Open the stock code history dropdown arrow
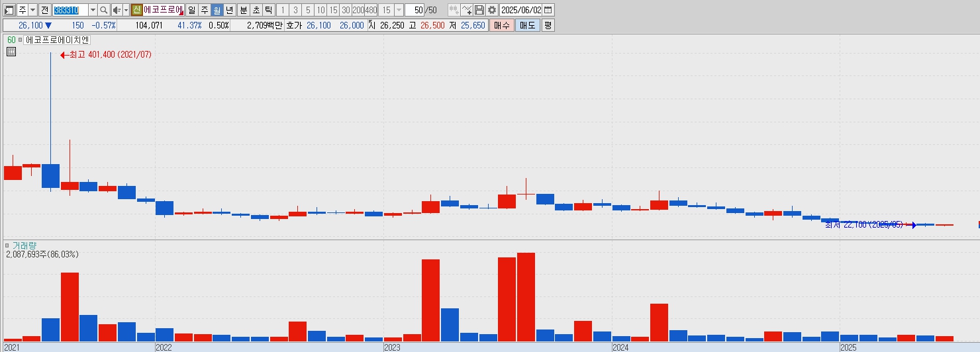Screen dimensions: 980x352 click(x=93, y=10)
